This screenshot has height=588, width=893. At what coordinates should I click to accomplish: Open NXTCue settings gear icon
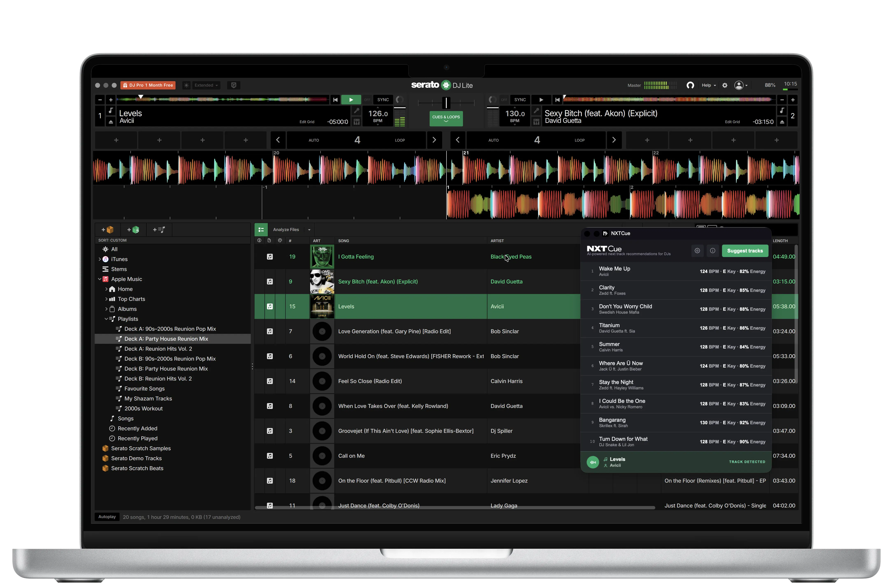coord(697,251)
